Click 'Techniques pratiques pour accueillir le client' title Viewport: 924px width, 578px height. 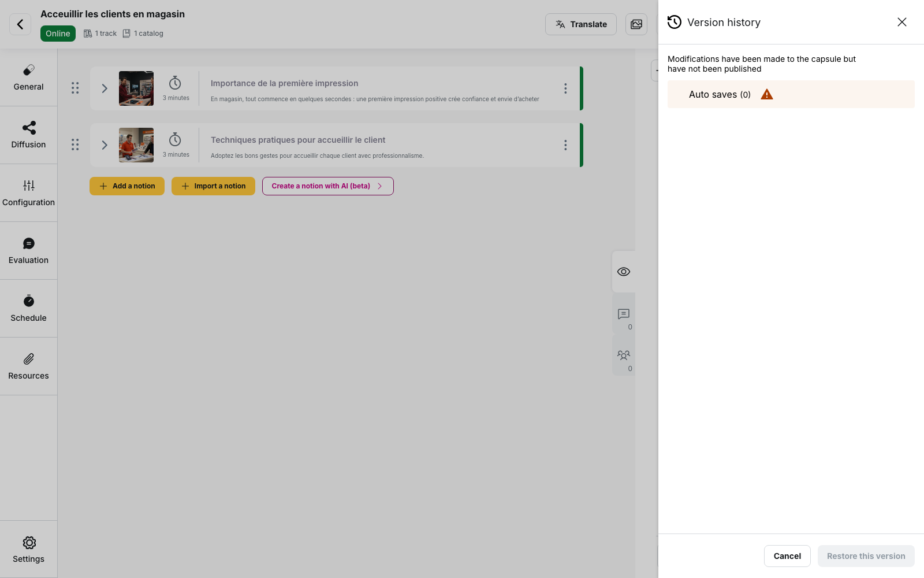coord(298,140)
